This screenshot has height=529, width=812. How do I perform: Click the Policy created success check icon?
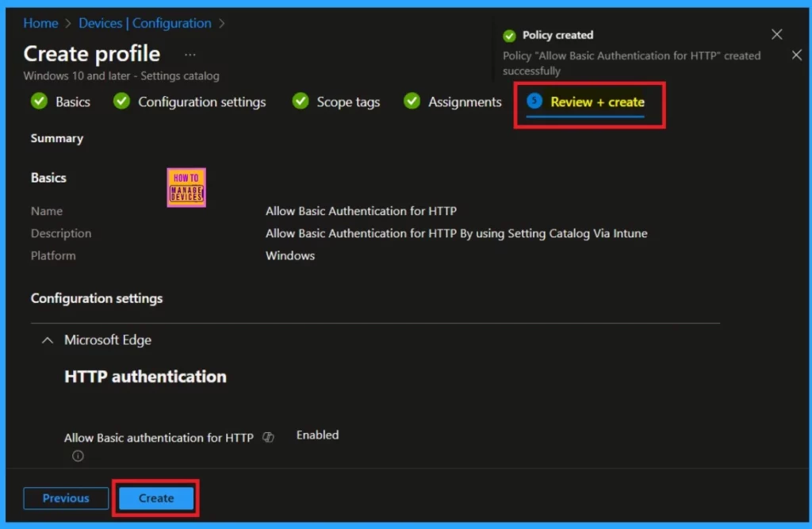(x=510, y=36)
